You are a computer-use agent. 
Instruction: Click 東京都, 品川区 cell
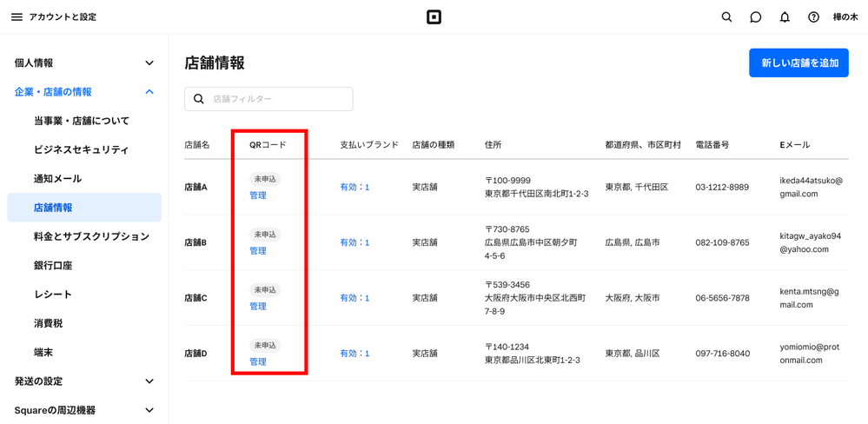[633, 353]
